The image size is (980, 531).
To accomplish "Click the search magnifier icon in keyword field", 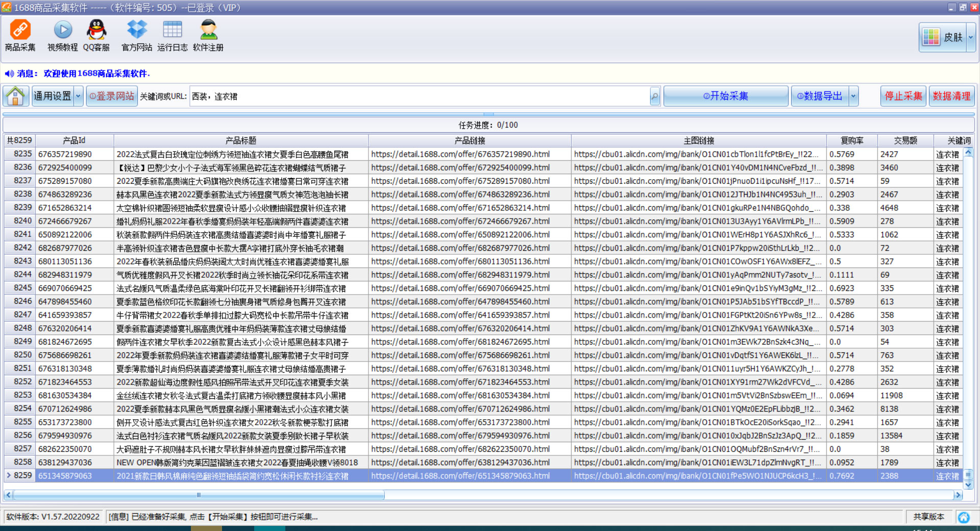I will 654,96.
